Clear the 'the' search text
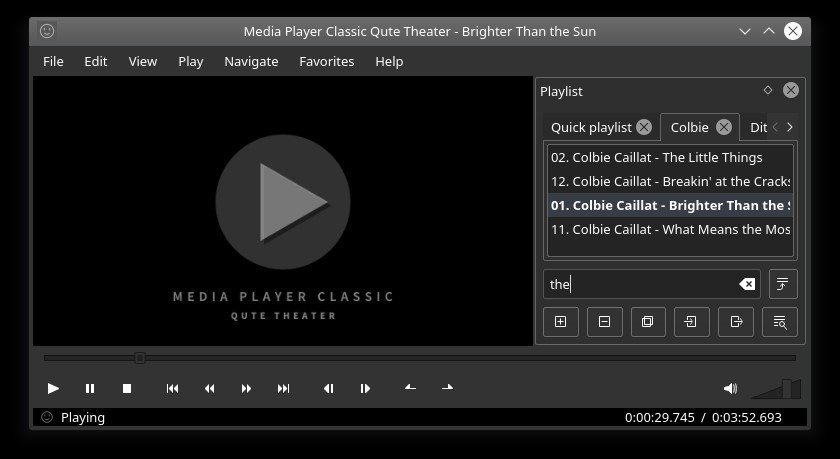 (746, 284)
